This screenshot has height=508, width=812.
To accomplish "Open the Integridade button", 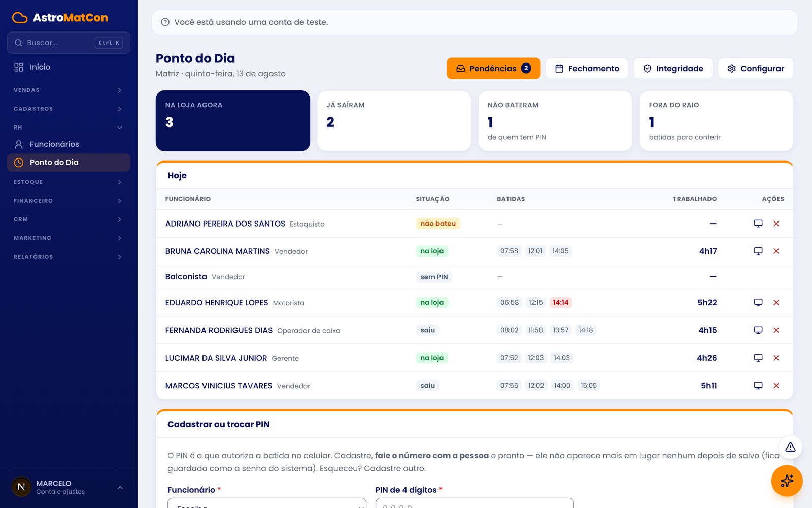I will coord(673,69).
